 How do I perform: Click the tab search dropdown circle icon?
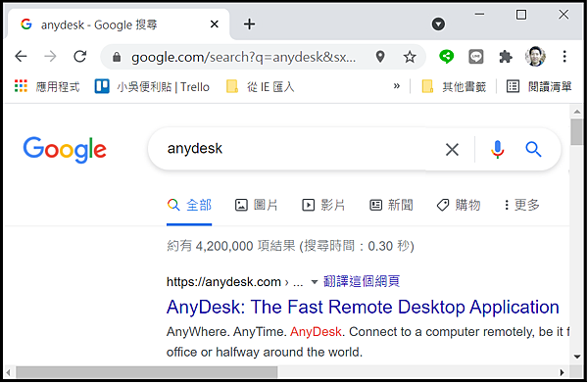(438, 24)
